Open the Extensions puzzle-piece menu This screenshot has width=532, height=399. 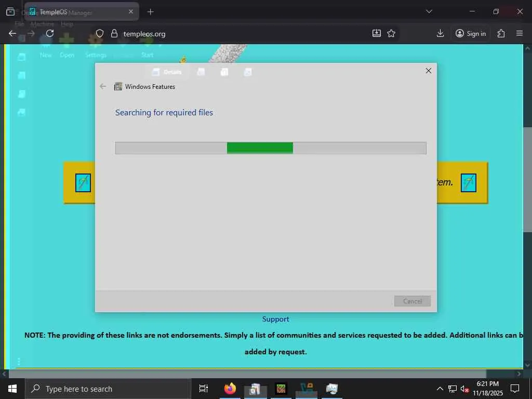click(501, 33)
